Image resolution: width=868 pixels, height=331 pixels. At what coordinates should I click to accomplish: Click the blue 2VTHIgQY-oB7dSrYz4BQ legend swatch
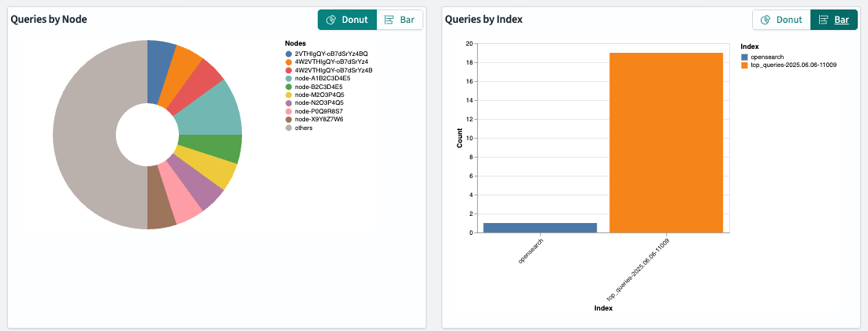pos(289,54)
